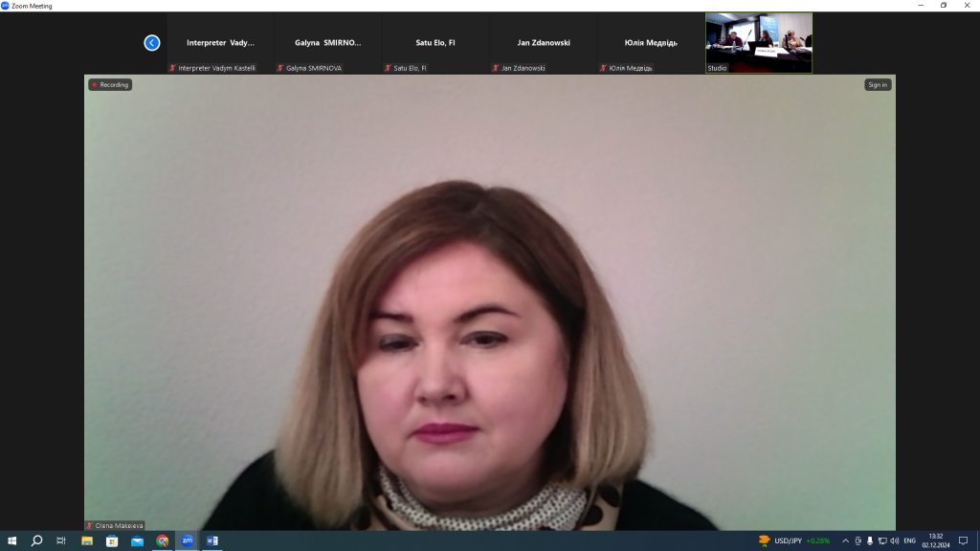The image size is (980, 551).
Task: Open the Mail app in taskbar
Action: (137, 540)
